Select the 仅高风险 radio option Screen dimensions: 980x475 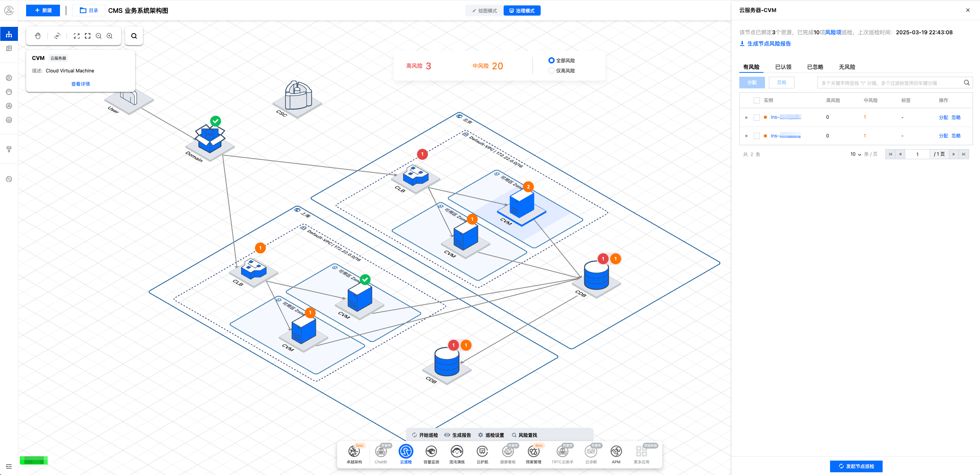pos(551,70)
